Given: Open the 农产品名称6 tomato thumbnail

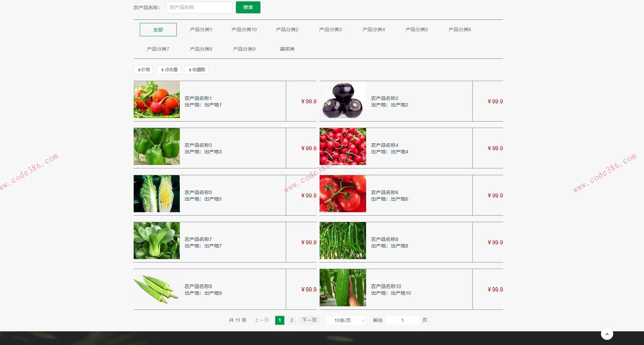Looking at the screenshot, I should 343,194.
